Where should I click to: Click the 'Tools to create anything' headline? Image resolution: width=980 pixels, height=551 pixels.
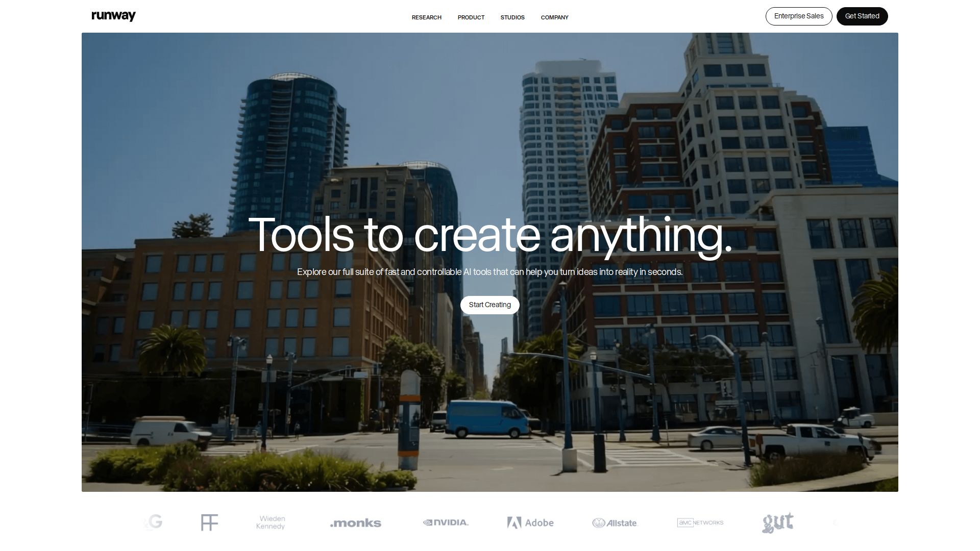tap(490, 235)
